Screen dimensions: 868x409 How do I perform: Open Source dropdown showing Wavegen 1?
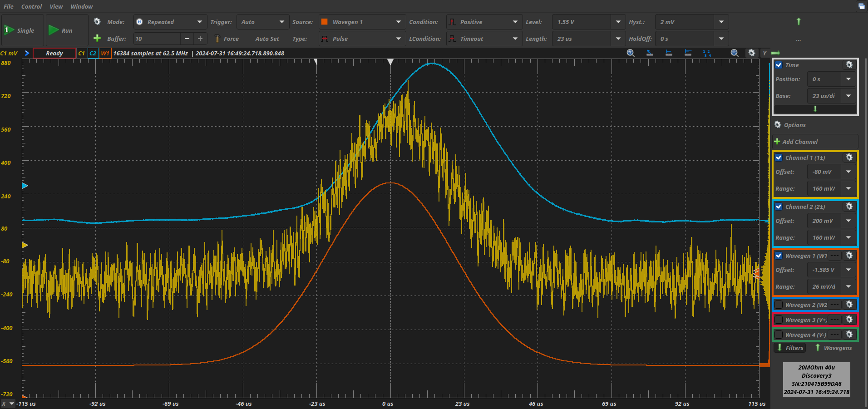click(362, 22)
